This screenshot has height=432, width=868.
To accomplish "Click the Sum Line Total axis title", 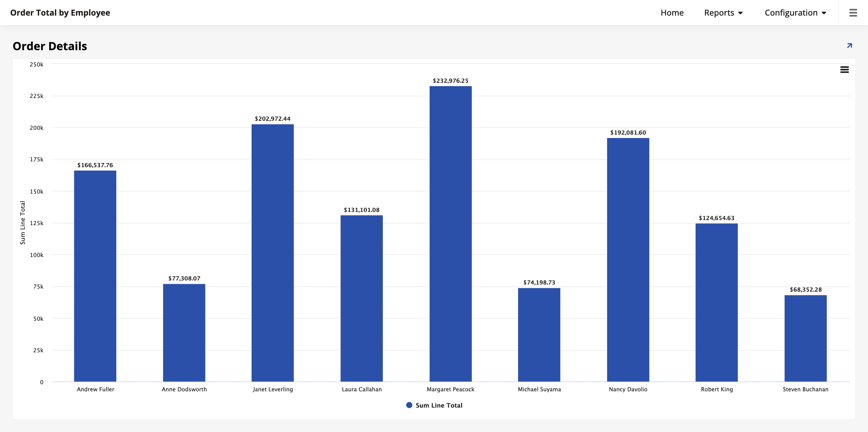I will (22, 222).
